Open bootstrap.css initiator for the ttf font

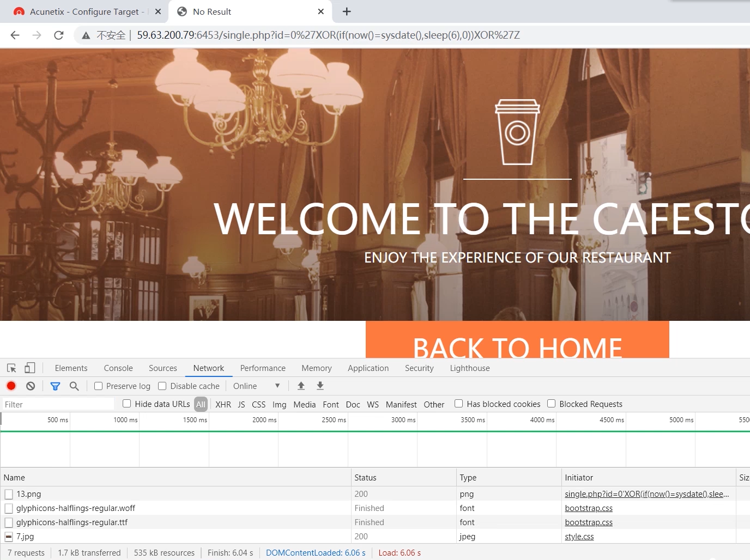[589, 522]
